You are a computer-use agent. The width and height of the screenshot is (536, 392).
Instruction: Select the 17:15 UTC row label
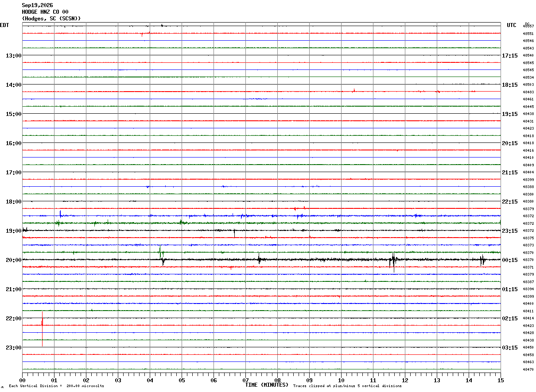tap(510, 55)
